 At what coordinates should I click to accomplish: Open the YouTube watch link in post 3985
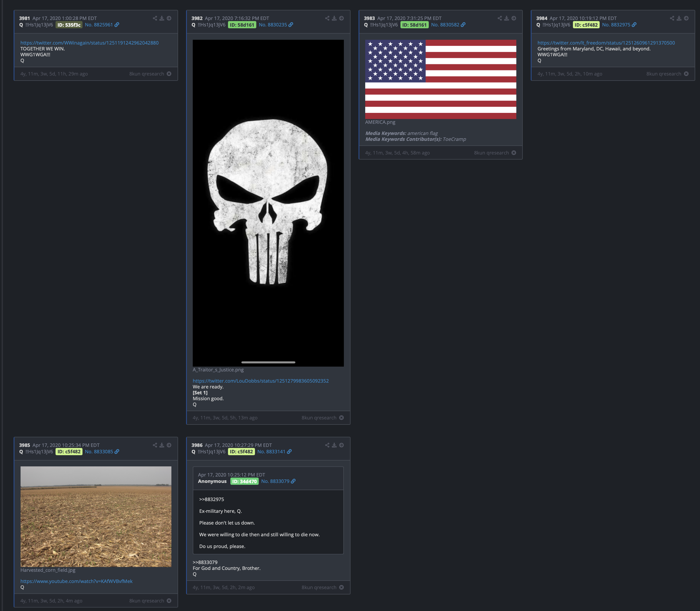coord(76,581)
